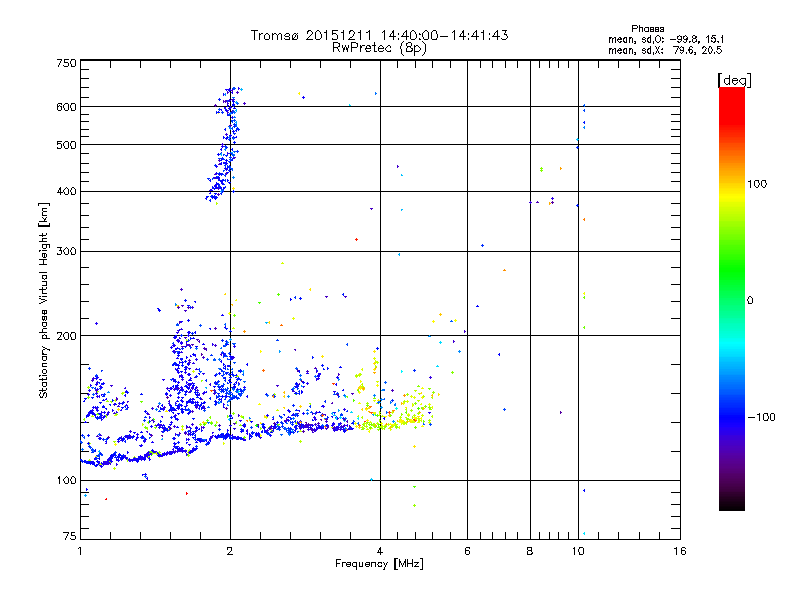Screen dimensions: 800x600
Task: Click the 'Stationary phase Virtual Height [km]' axis label
Action: pos(44,301)
